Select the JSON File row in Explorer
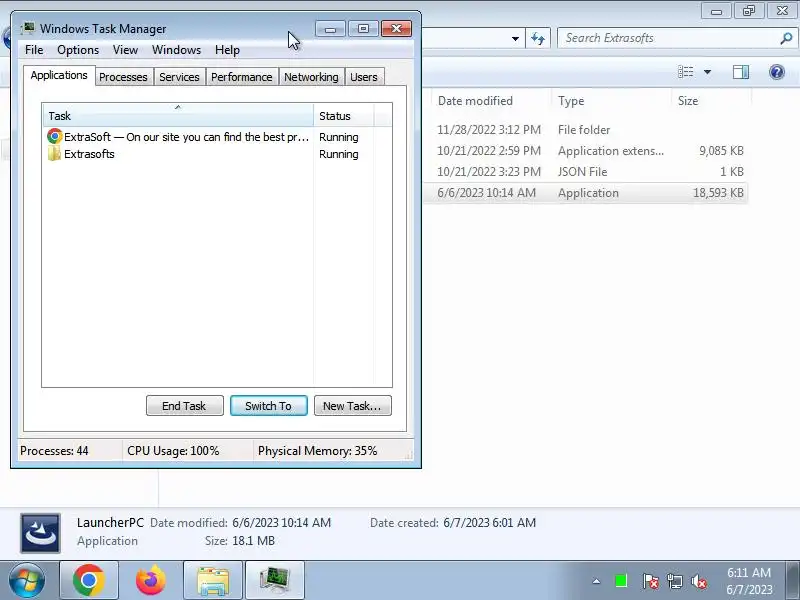This screenshot has width=800, height=600. pos(586,171)
